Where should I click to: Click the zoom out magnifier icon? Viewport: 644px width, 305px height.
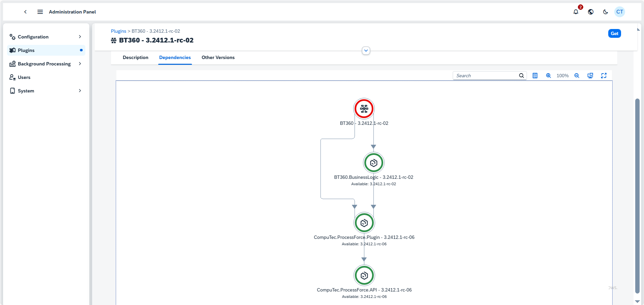[577, 76]
